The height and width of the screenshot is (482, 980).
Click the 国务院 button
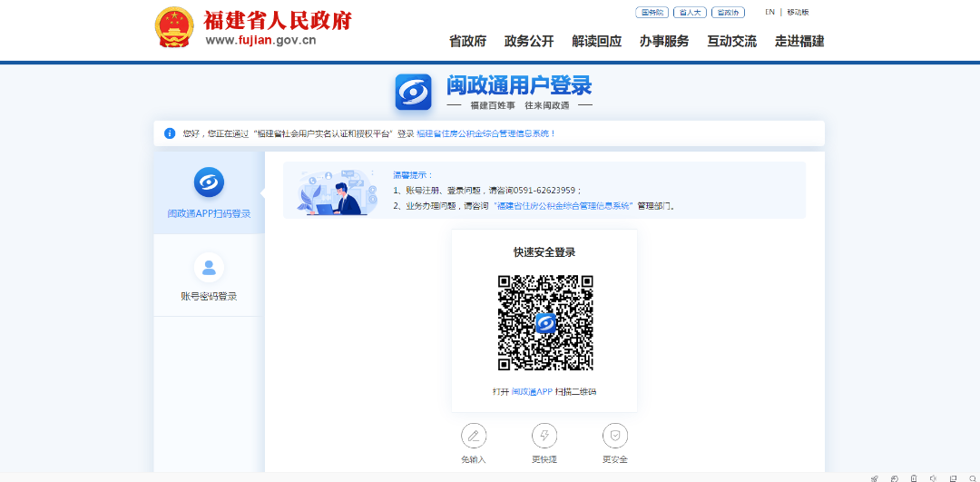pos(652,13)
